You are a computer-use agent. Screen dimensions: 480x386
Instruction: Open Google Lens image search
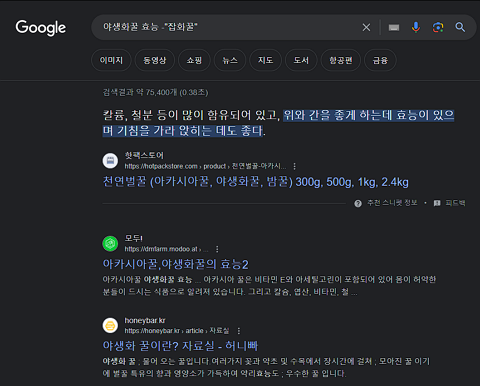tap(438, 27)
